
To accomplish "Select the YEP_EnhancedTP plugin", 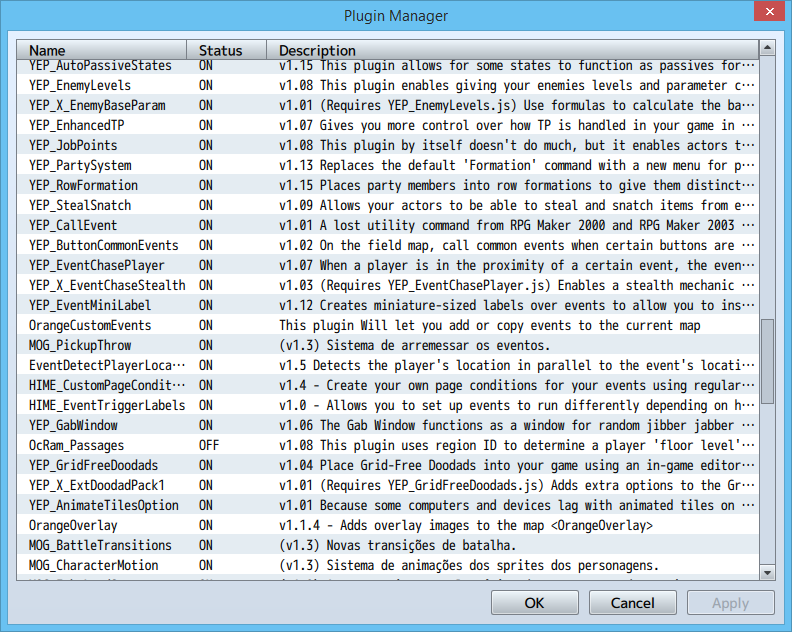I will tap(388, 125).
